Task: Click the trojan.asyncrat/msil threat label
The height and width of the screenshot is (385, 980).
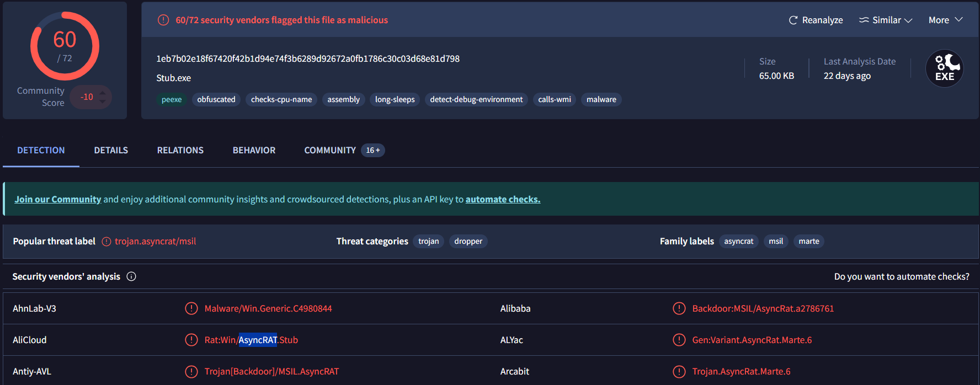Action: pyautogui.click(x=156, y=241)
